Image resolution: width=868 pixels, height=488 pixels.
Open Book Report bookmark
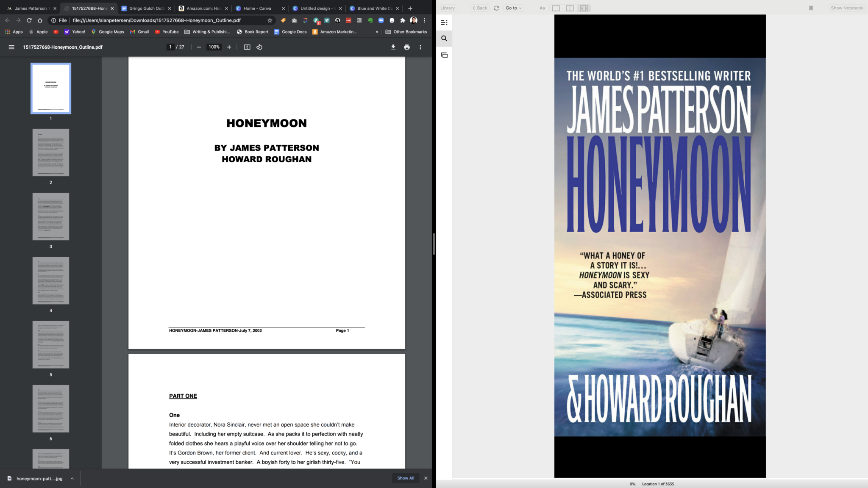point(253,32)
